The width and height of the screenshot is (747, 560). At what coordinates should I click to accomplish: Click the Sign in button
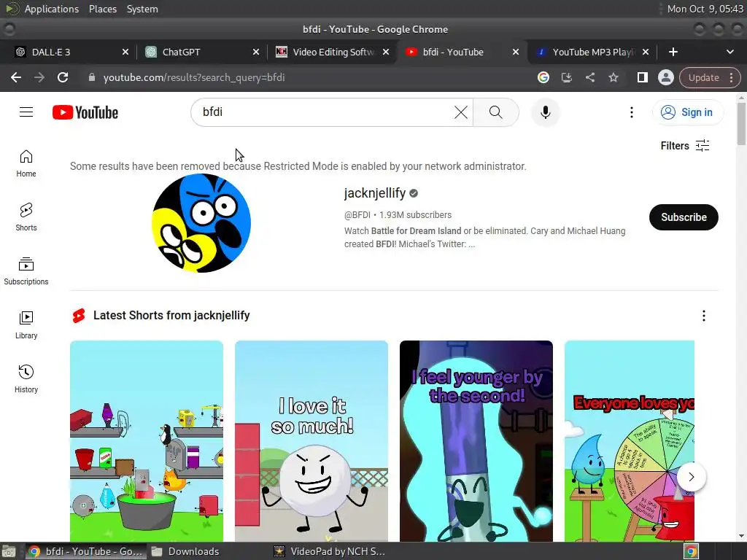point(687,112)
